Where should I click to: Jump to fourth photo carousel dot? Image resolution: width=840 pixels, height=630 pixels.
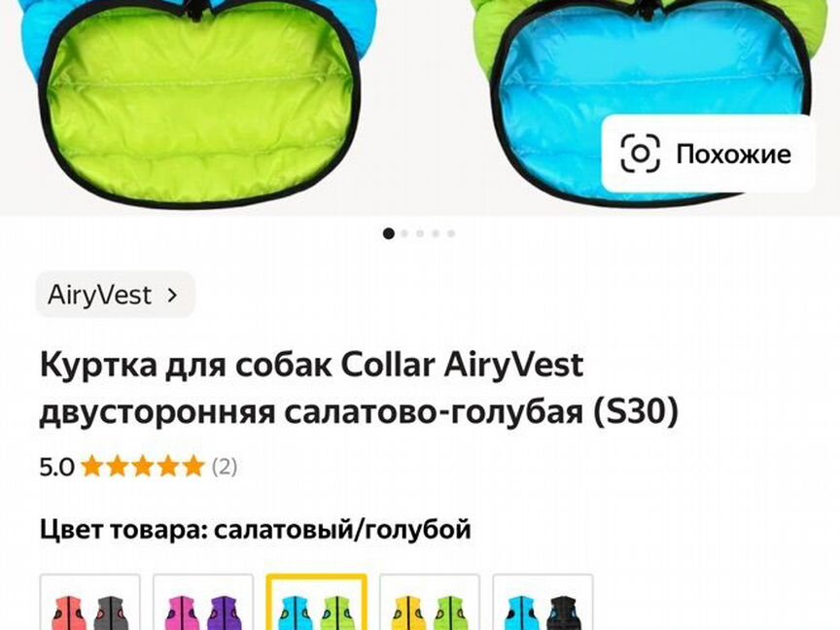[436, 233]
